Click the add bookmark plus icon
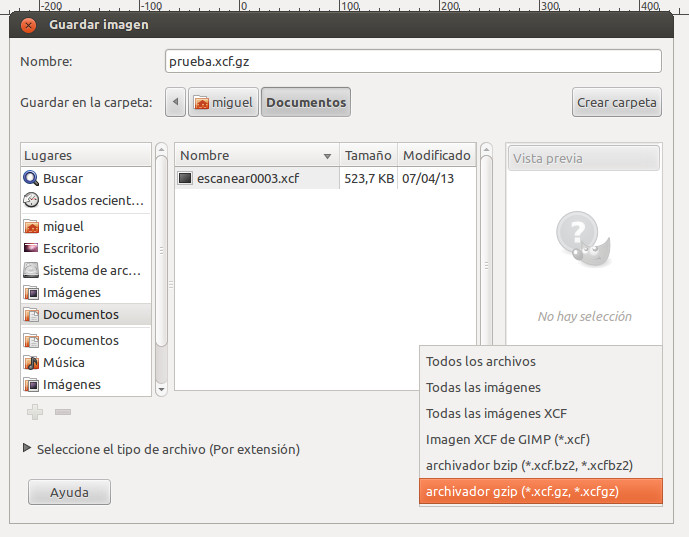The image size is (689, 537). pyautogui.click(x=35, y=411)
